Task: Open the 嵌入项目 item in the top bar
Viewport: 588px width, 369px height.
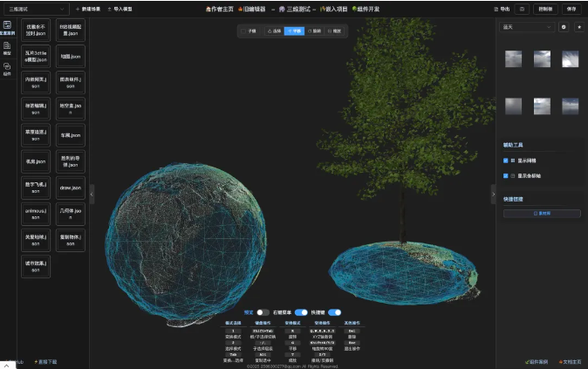Action: 334,9
